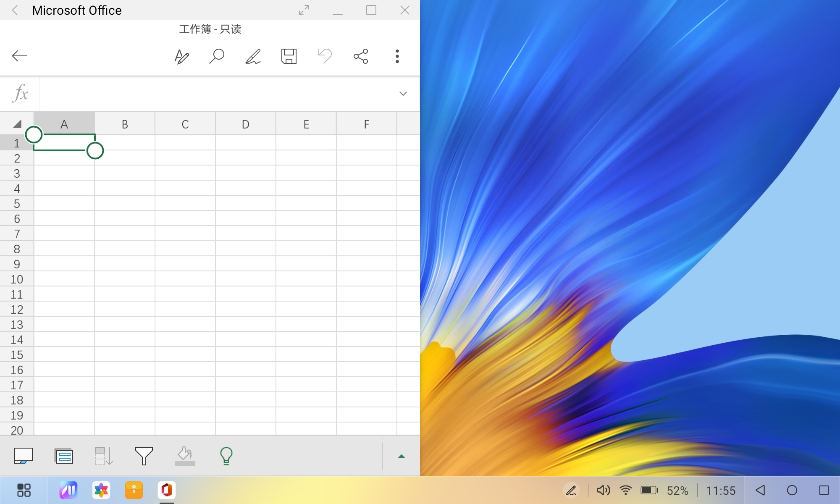The width and height of the screenshot is (840, 504).
Task: Tap the Android home circle button
Action: click(792, 490)
